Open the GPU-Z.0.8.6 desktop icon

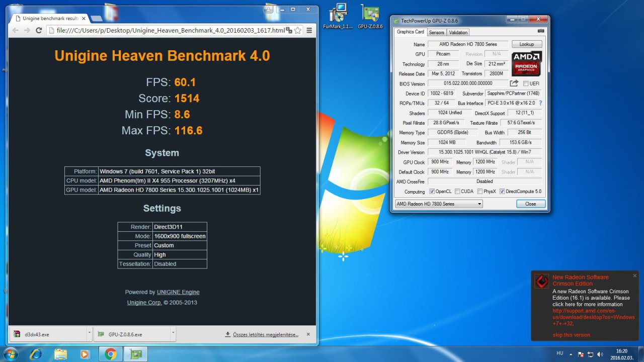pos(370,16)
